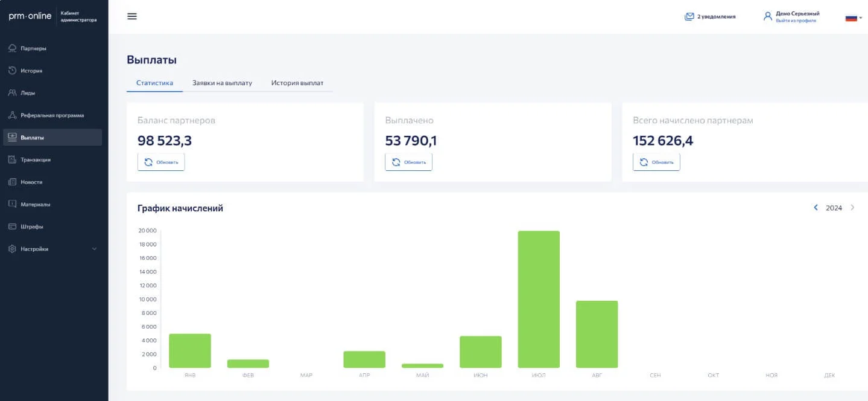This screenshot has width=868, height=401.
Task: Click the user profile avatar icon
Action: pyautogui.click(x=768, y=16)
